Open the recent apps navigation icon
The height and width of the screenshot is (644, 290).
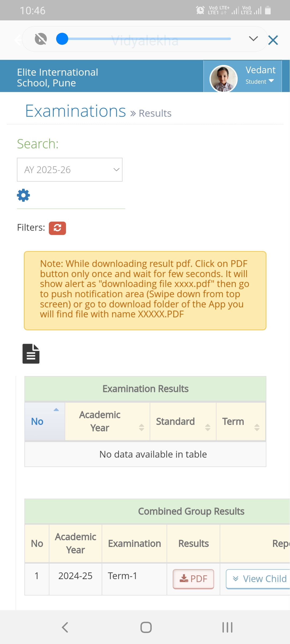coord(227,627)
